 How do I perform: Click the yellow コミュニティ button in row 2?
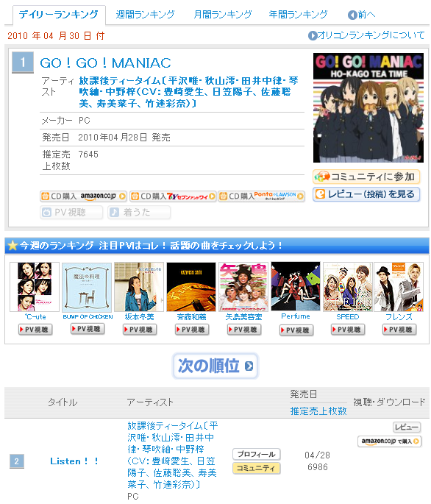pyautogui.click(x=257, y=469)
